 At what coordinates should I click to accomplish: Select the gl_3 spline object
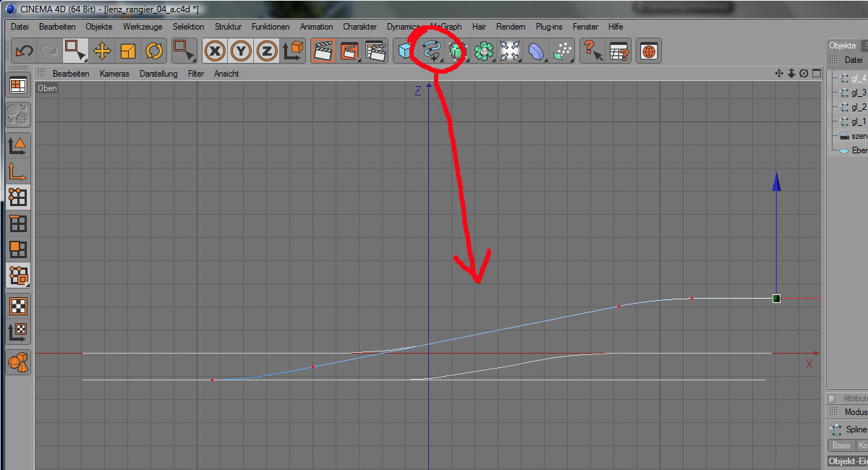858,93
